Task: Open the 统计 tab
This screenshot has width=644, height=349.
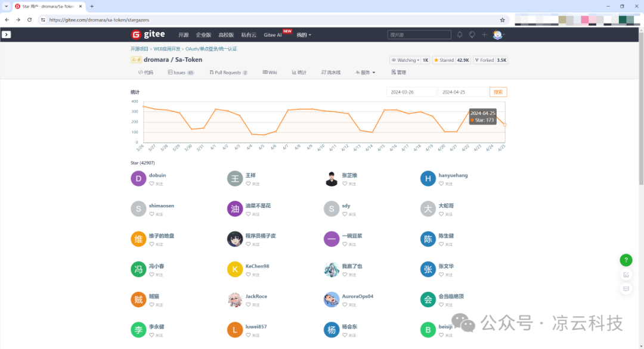Action: pos(299,73)
